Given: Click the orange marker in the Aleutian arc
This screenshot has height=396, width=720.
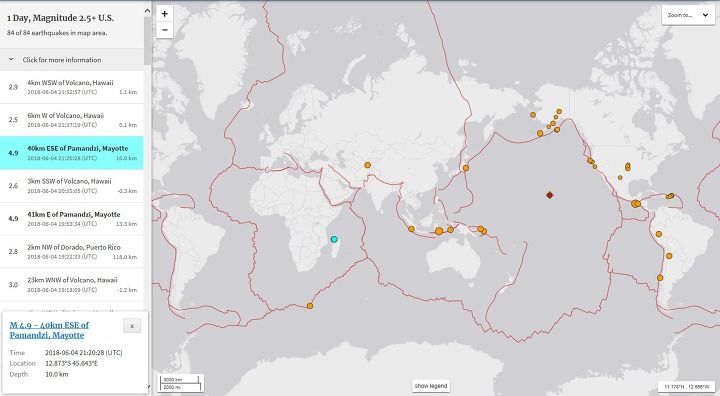Looking at the screenshot, I should tap(540, 133).
